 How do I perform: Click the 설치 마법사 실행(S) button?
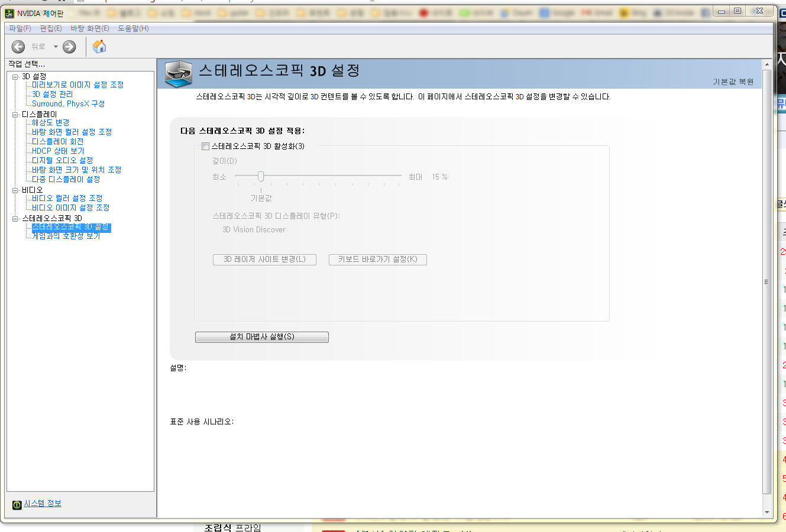click(262, 337)
